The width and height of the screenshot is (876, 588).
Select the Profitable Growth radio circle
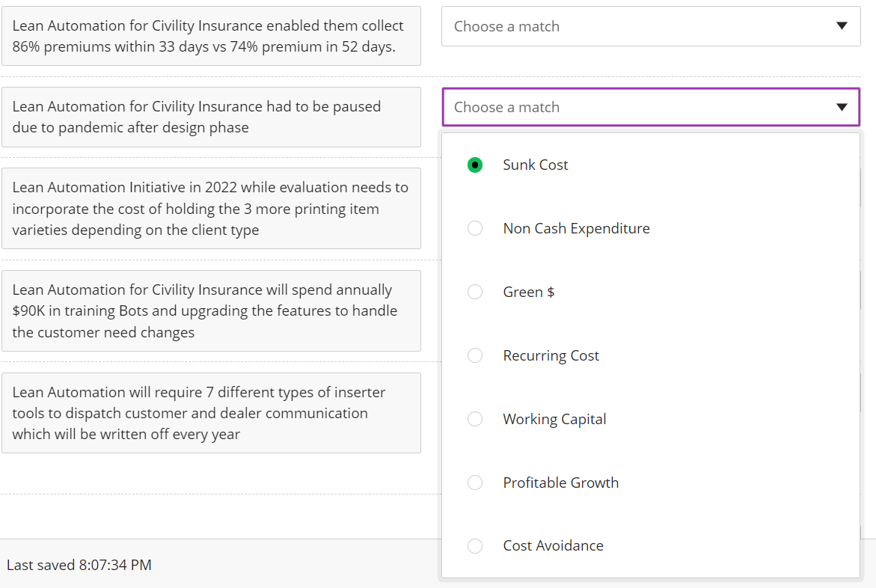click(x=475, y=483)
